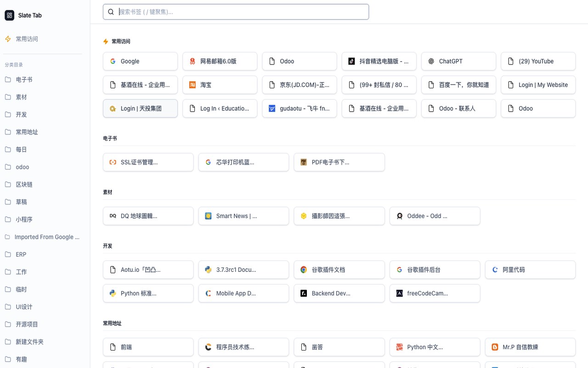Open the 百度一下，你就知道 bookmark

coord(458,85)
